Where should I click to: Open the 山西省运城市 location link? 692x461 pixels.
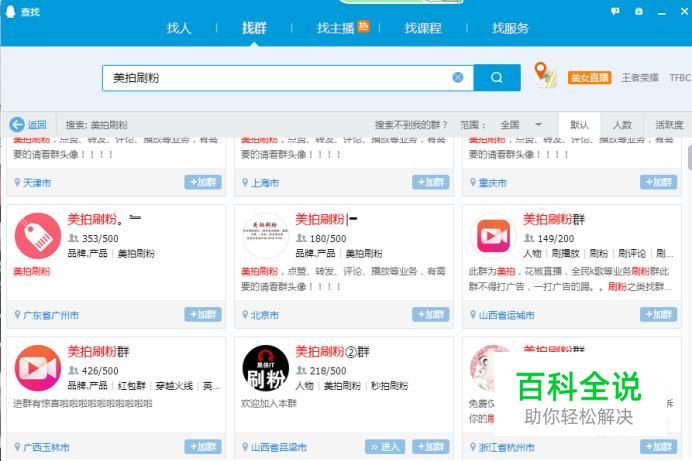point(506,315)
